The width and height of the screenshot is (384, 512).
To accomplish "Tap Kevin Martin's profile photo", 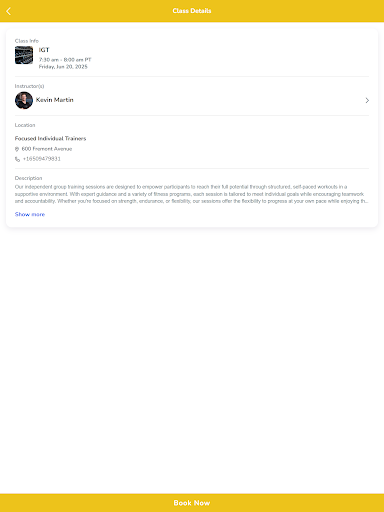I will pyautogui.click(x=24, y=100).
